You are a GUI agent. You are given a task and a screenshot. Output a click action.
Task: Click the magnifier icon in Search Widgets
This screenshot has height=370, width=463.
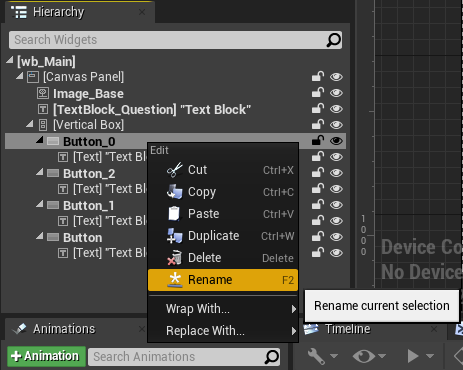click(x=334, y=40)
